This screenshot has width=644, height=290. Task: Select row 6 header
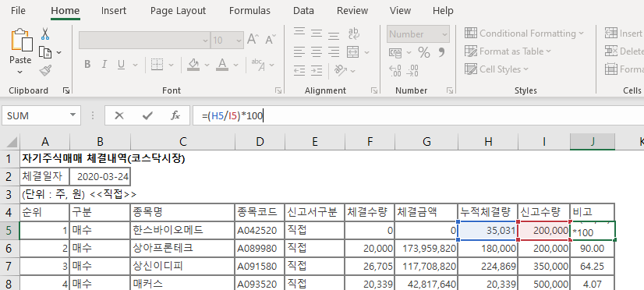click(x=9, y=248)
